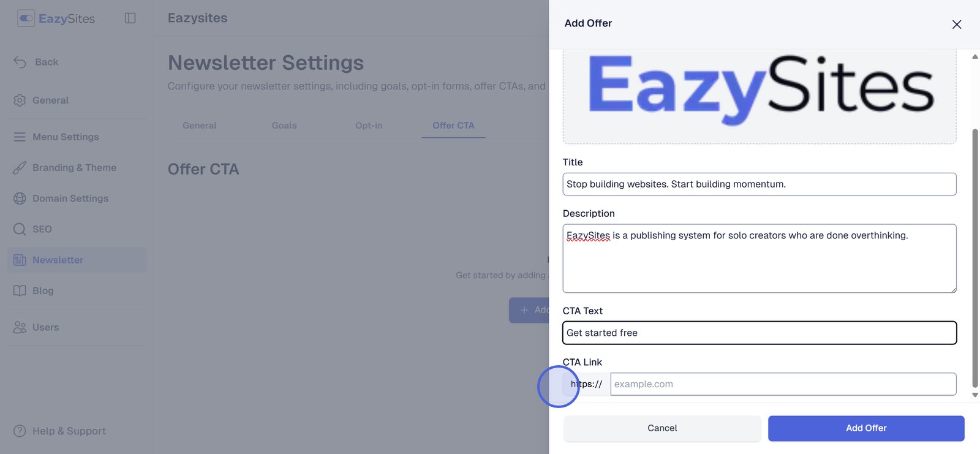Click the EazySites image upload area

pyautogui.click(x=759, y=95)
